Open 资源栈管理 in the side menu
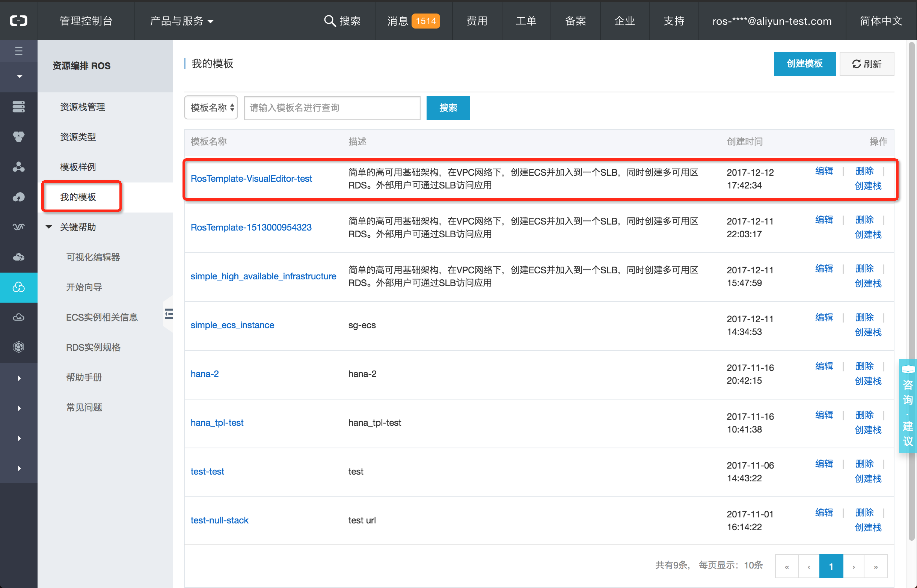The height and width of the screenshot is (588, 917). point(83,107)
